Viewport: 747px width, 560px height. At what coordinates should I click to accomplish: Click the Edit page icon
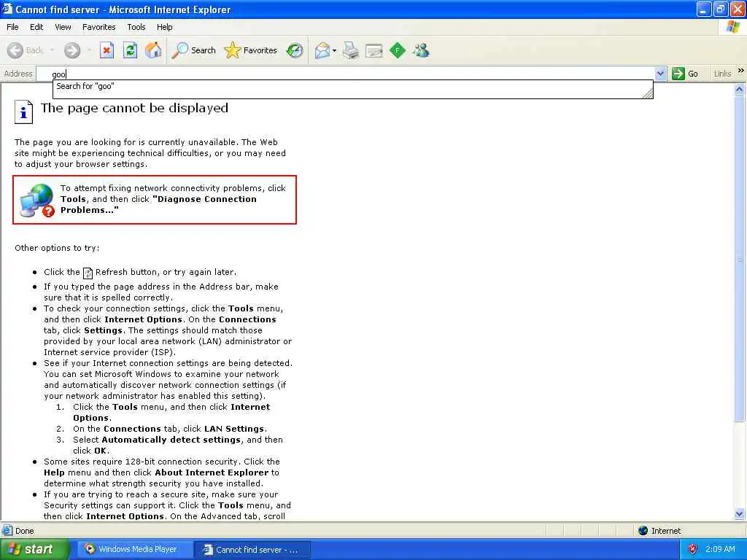[x=374, y=50]
